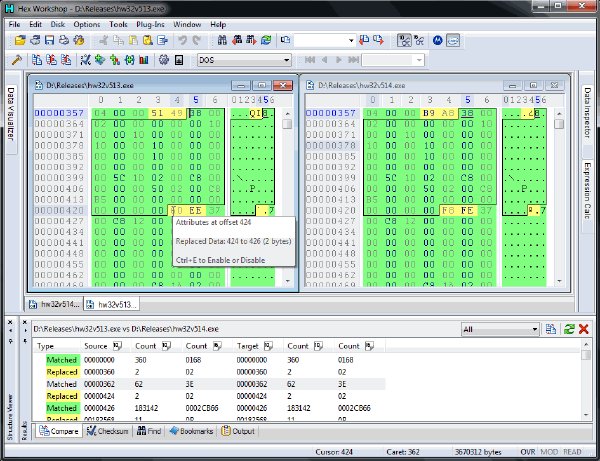This screenshot has height=461, width=600.
Task: Click the Target column filter icon
Action: click(x=268, y=346)
